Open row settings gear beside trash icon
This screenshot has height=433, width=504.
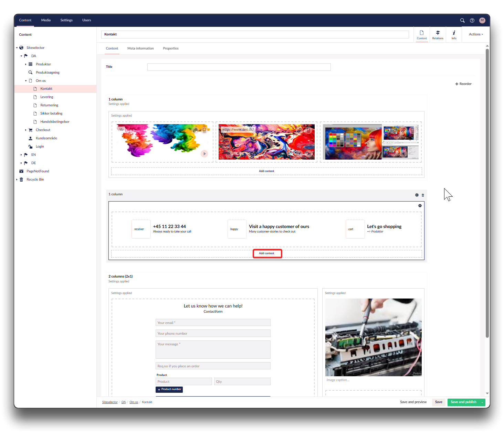pyautogui.click(x=417, y=195)
